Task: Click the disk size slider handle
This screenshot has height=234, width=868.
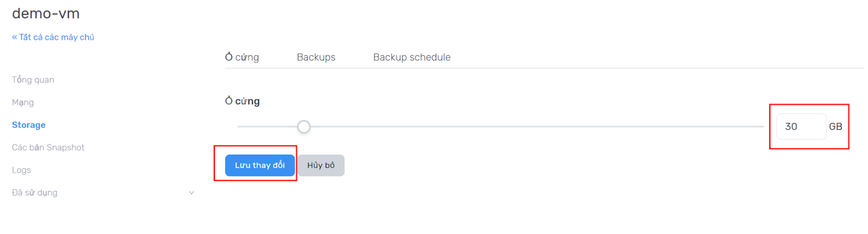Action: [304, 127]
